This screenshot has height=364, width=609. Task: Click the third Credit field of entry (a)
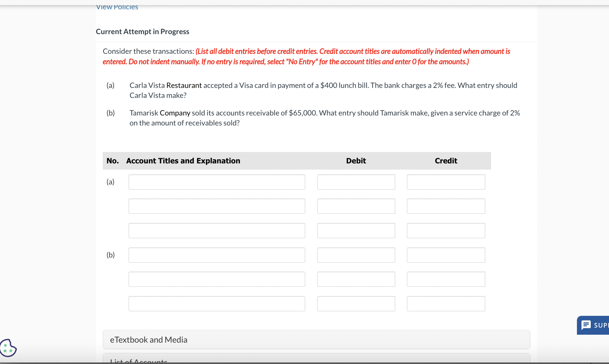pos(446,230)
